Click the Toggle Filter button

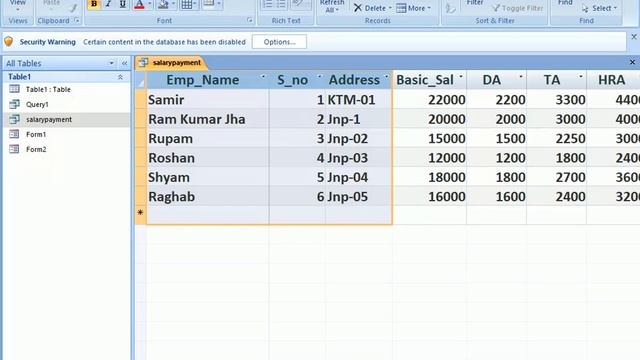pyautogui.click(x=518, y=8)
